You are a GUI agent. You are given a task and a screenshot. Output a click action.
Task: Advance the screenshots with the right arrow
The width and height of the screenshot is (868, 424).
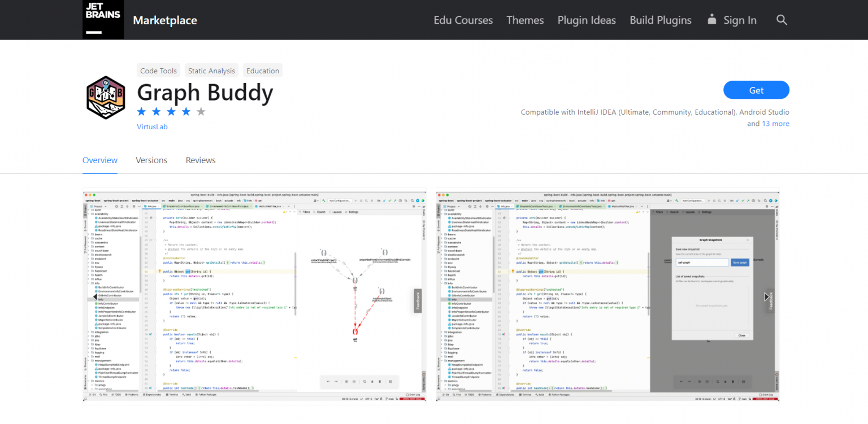[767, 296]
